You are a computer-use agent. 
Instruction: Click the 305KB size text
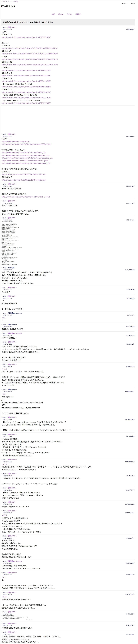133,3
